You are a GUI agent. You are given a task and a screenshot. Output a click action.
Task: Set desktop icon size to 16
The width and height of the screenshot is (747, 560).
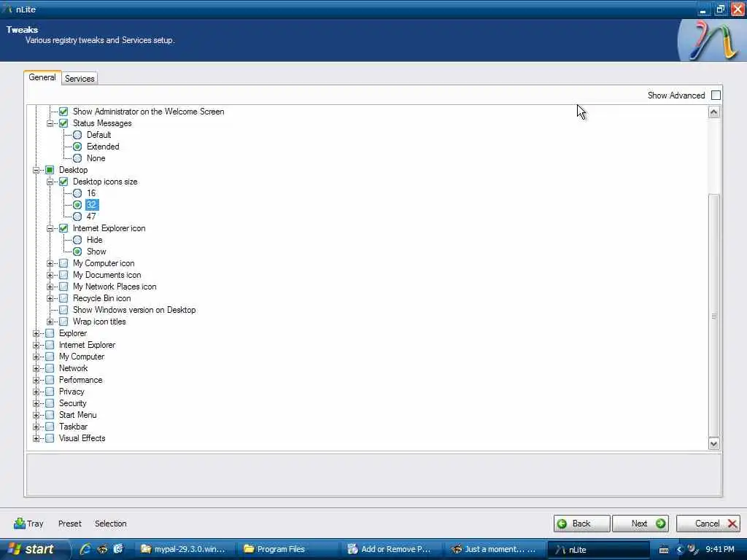click(x=77, y=192)
